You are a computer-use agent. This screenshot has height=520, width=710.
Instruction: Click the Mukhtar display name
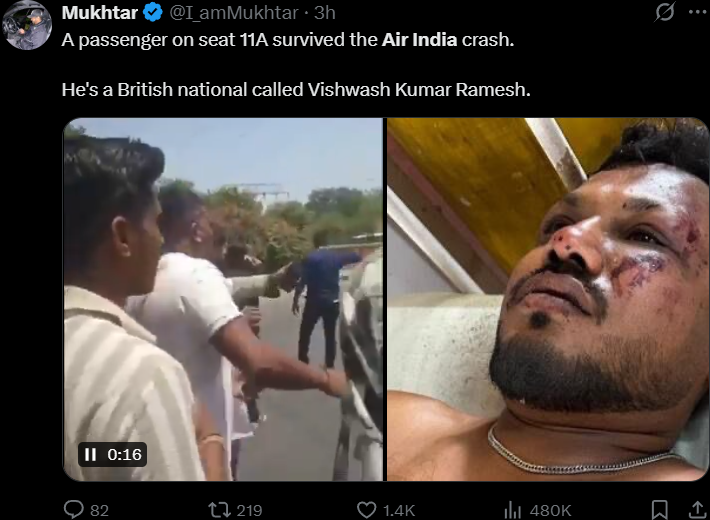(x=100, y=13)
